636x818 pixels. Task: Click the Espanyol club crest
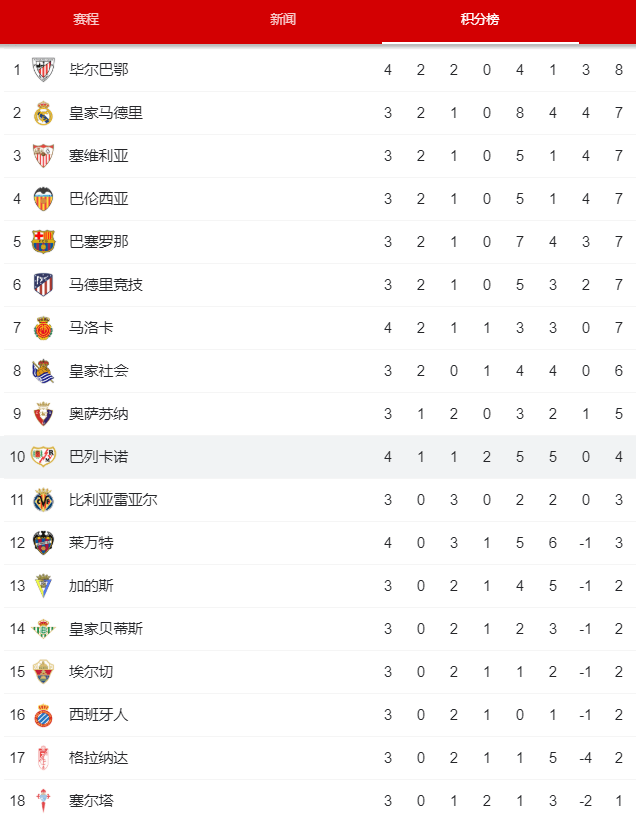(43, 715)
